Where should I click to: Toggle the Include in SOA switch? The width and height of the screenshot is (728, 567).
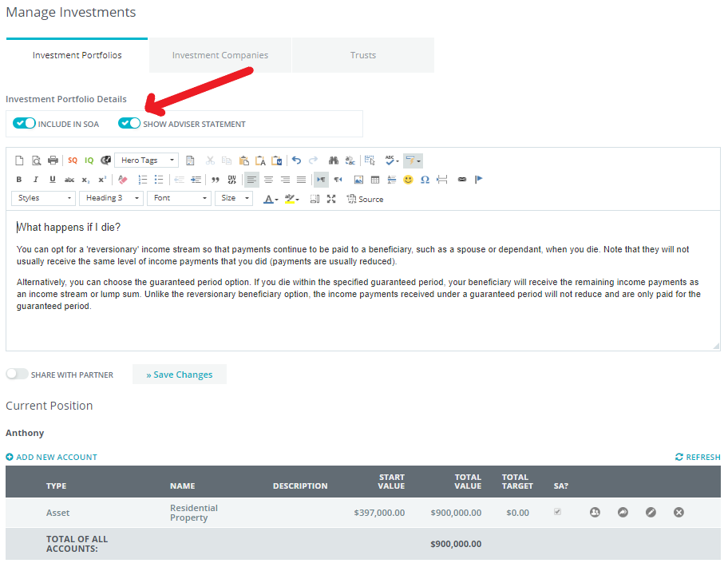tap(25, 124)
